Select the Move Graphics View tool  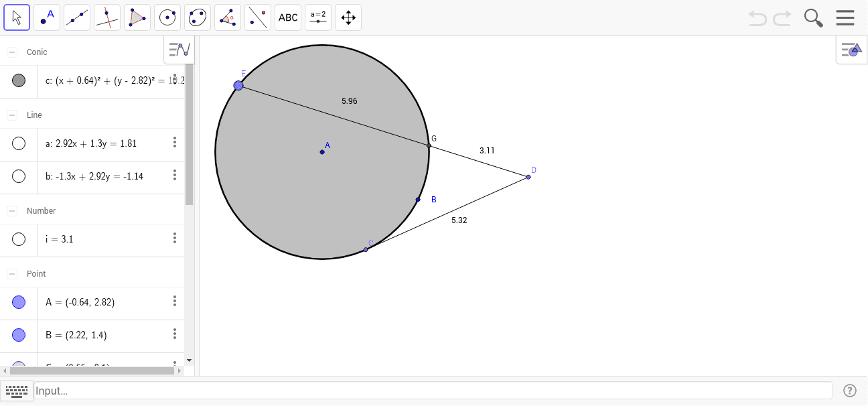click(348, 17)
